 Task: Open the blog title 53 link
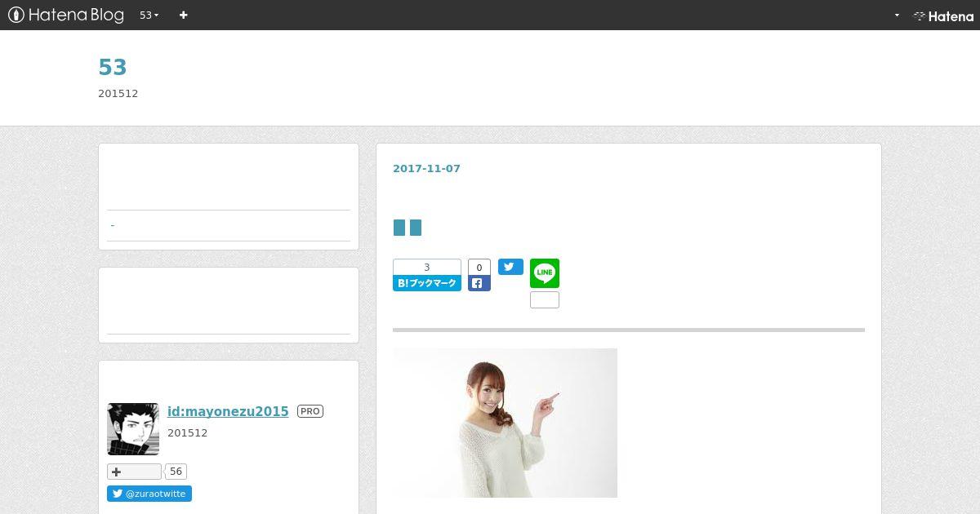113,67
